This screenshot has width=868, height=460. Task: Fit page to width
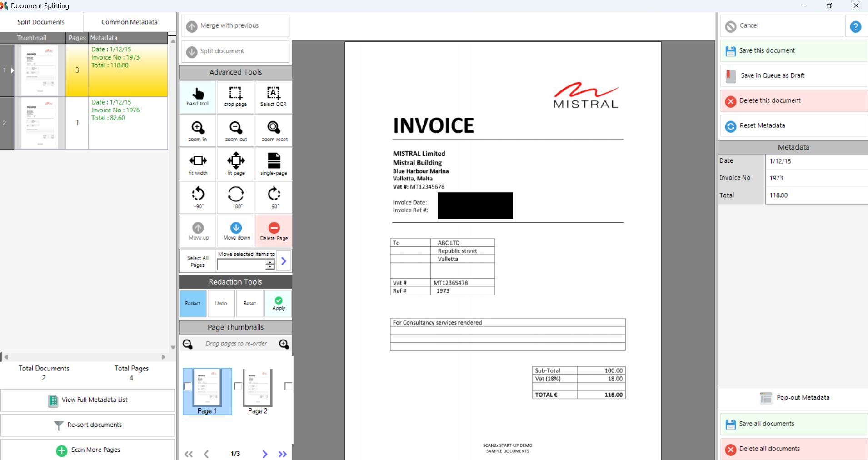point(198,164)
